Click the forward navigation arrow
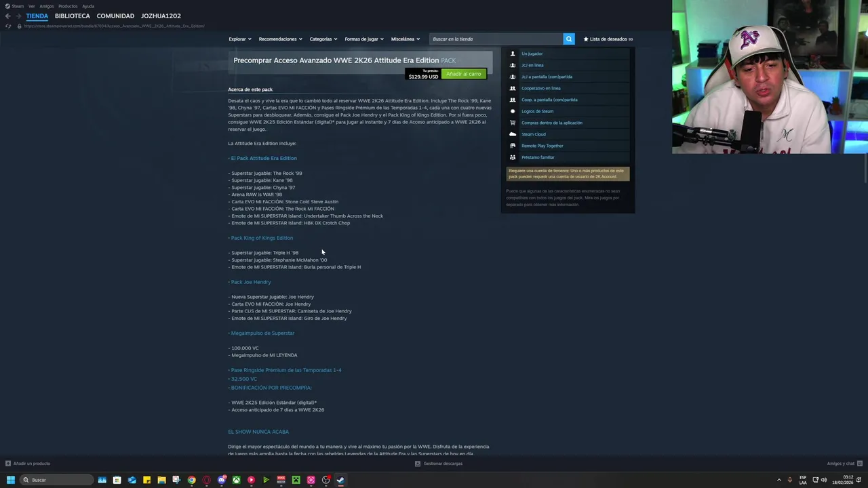This screenshot has height=488, width=868. pos(18,16)
